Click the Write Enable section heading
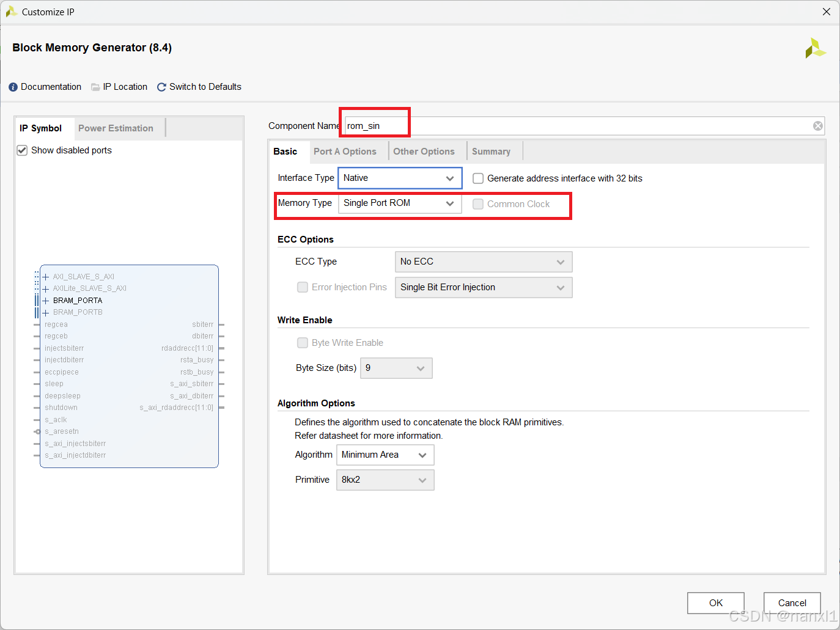This screenshot has width=840, height=630. click(x=305, y=320)
